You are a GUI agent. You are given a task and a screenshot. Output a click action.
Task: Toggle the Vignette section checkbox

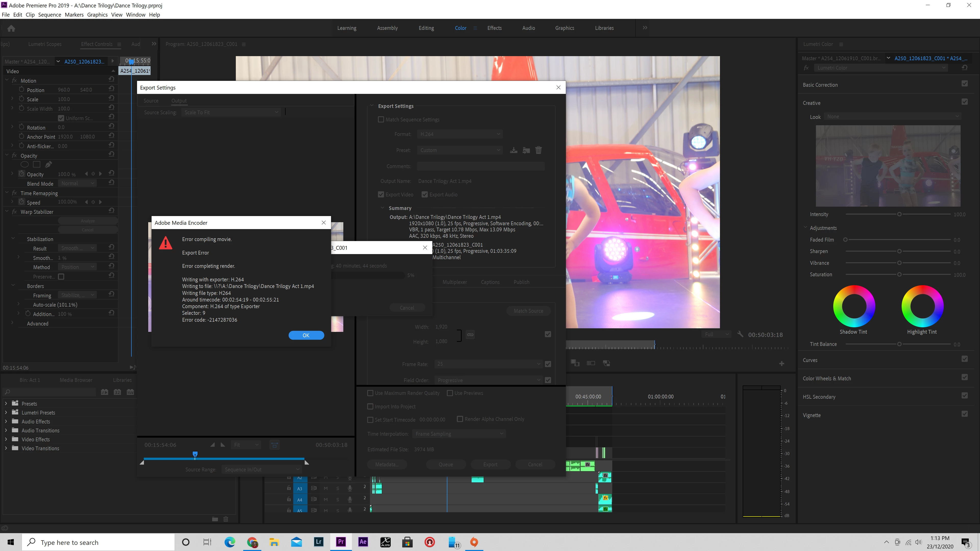click(x=964, y=414)
